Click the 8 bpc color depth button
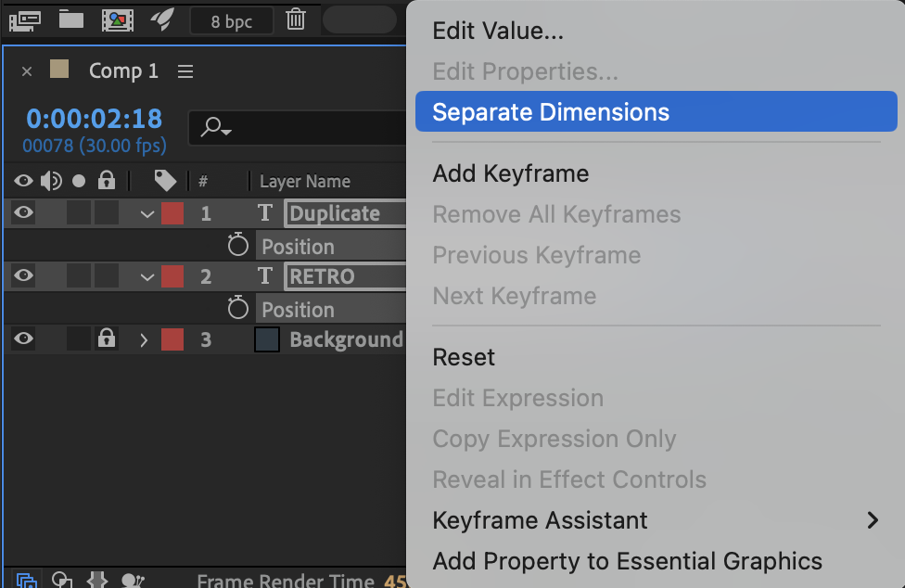This screenshot has height=588, width=905. pyautogui.click(x=231, y=20)
